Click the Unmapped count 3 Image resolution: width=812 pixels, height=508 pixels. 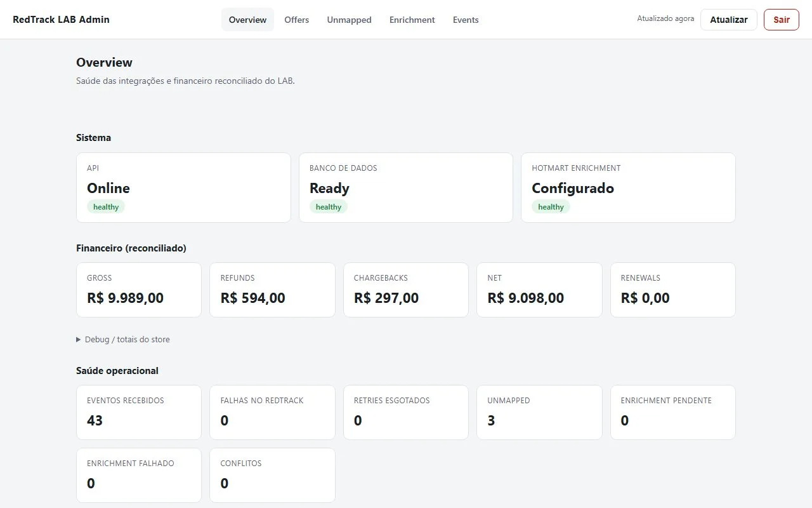coord(491,420)
